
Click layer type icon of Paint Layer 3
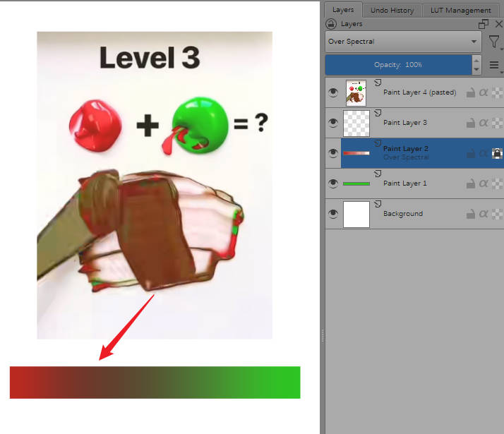(378, 113)
